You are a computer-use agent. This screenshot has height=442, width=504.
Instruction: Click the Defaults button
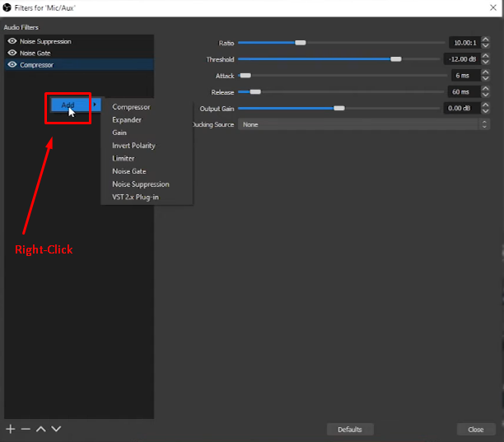pyautogui.click(x=350, y=430)
